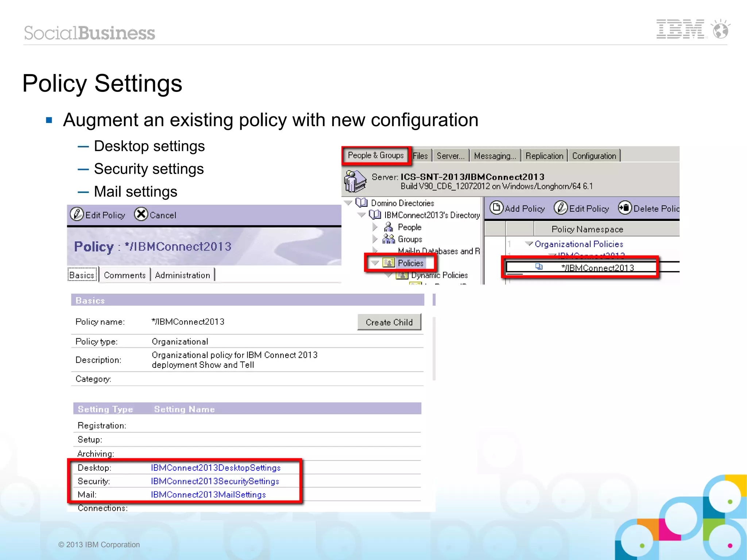Image resolution: width=747 pixels, height=560 pixels.
Task: Click the Edit Policy pencil icon in policy form
Action: click(77, 215)
